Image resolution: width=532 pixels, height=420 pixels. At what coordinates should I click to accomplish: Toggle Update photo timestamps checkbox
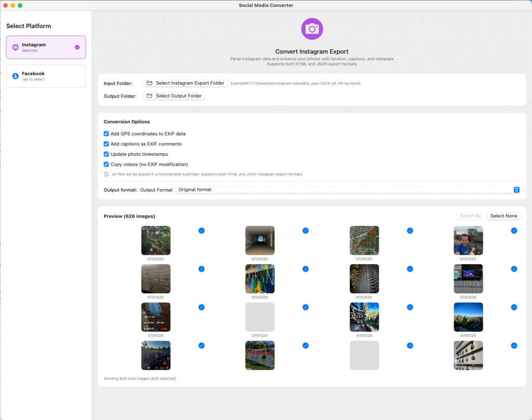coord(106,154)
